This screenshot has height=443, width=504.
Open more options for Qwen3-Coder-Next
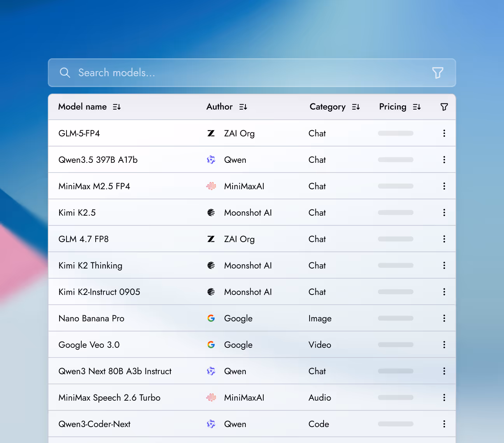(444, 424)
